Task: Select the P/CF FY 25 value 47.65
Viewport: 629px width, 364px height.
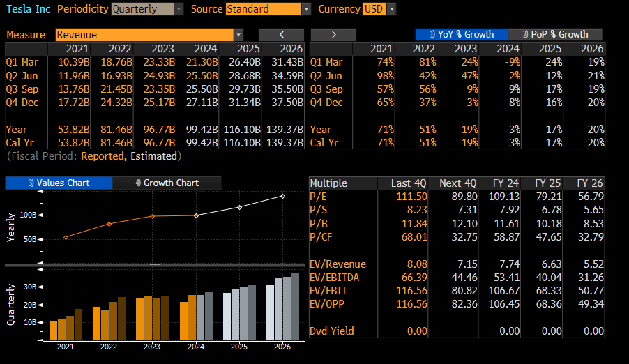Action: pyautogui.click(x=549, y=237)
